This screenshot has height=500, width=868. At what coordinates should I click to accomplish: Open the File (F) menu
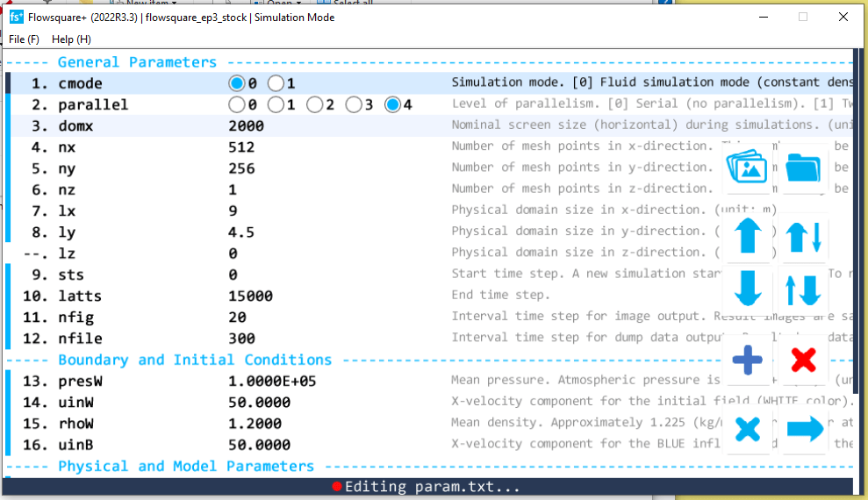(24, 39)
